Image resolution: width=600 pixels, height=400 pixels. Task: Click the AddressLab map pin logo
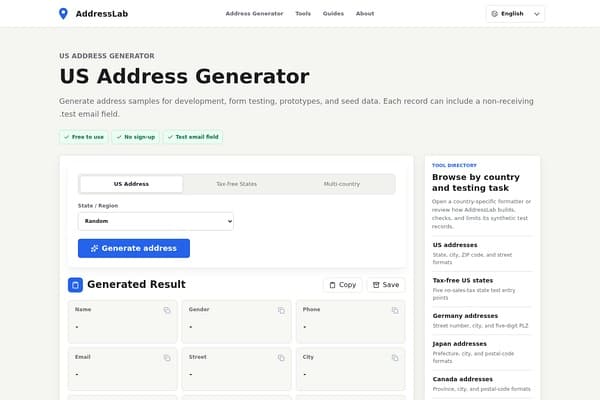coord(63,14)
